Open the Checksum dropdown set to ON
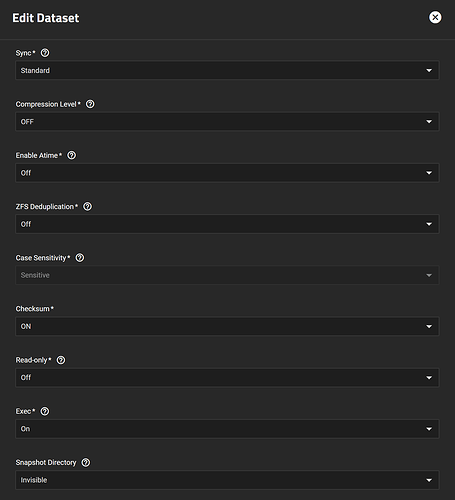This screenshot has width=455, height=500. [227, 326]
